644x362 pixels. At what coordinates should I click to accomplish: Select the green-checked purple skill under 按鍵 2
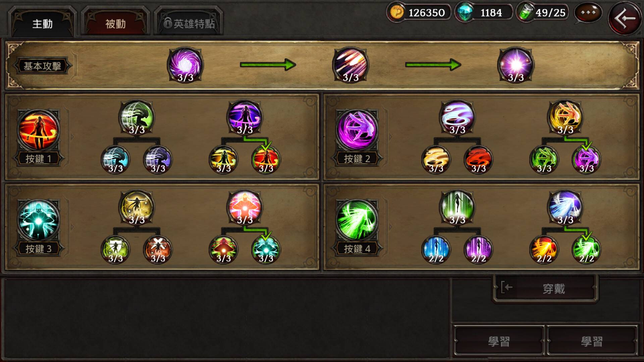click(x=586, y=160)
